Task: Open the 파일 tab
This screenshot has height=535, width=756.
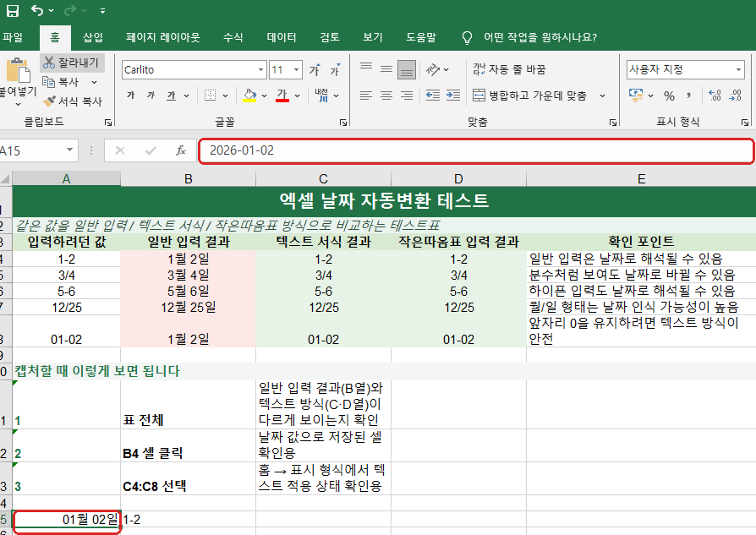Action: [x=13, y=37]
